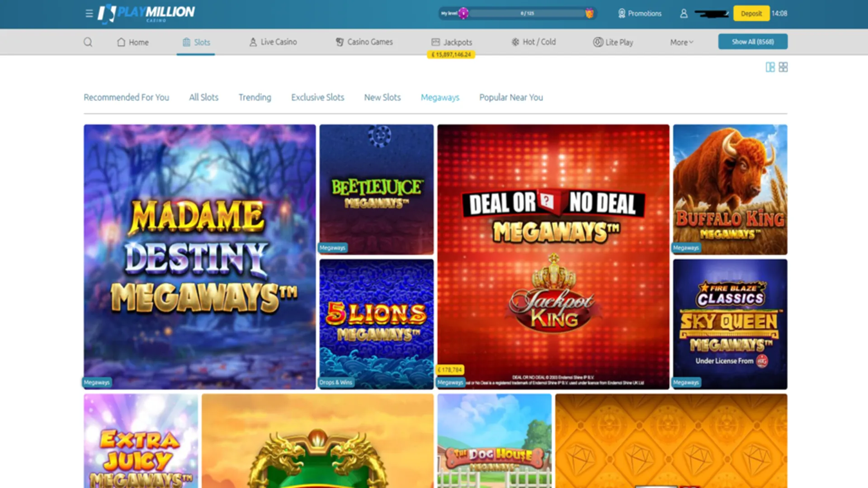Open the orange diamond pattern game tile
The image size is (868, 488).
(x=671, y=441)
